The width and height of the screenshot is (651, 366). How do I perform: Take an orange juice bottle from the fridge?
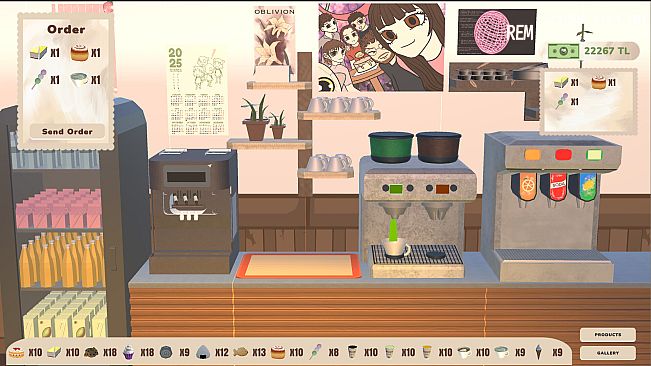(x=61, y=260)
